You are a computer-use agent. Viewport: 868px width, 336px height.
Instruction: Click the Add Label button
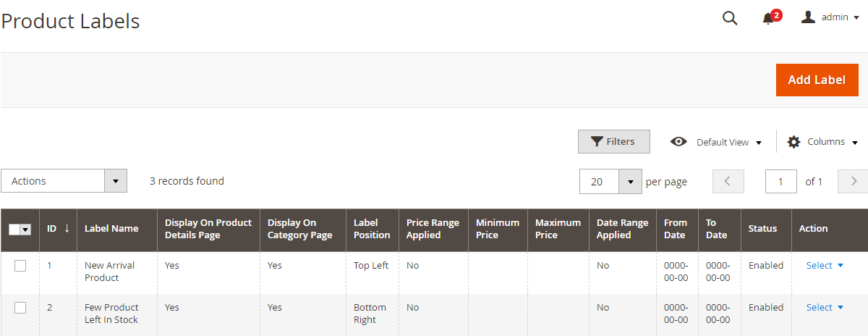click(817, 80)
